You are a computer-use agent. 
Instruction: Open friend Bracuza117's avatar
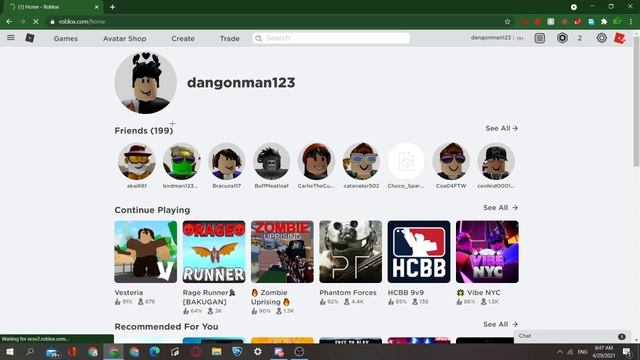pos(227,162)
